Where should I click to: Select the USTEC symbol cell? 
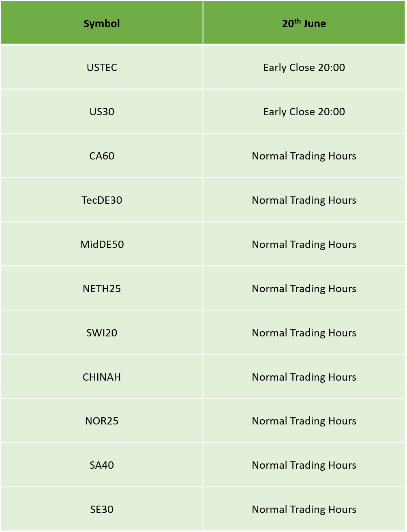point(102,67)
